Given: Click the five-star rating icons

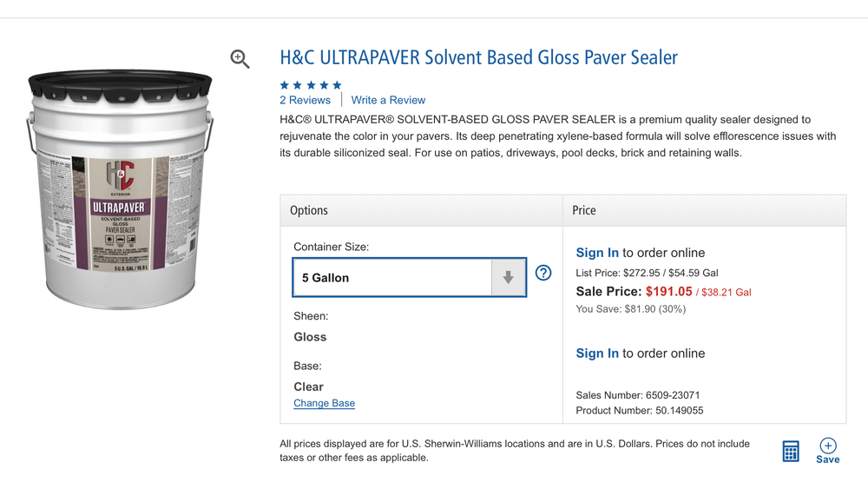Looking at the screenshot, I should 311,85.
